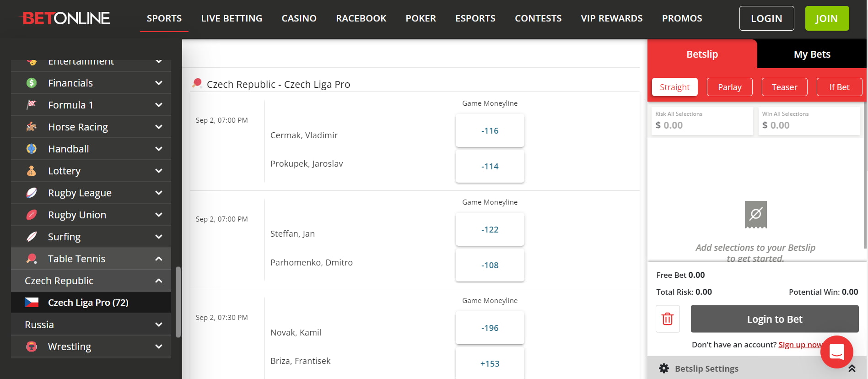Click the Table Tennis paddle icon in sidebar
Image resolution: width=868 pixels, height=379 pixels.
coord(32,259)
